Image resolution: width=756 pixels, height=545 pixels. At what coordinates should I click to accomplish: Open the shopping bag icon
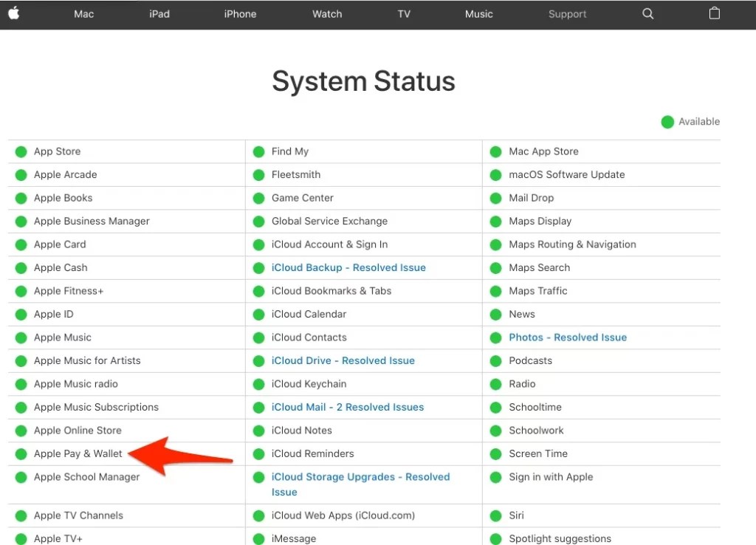click(715, 13)
